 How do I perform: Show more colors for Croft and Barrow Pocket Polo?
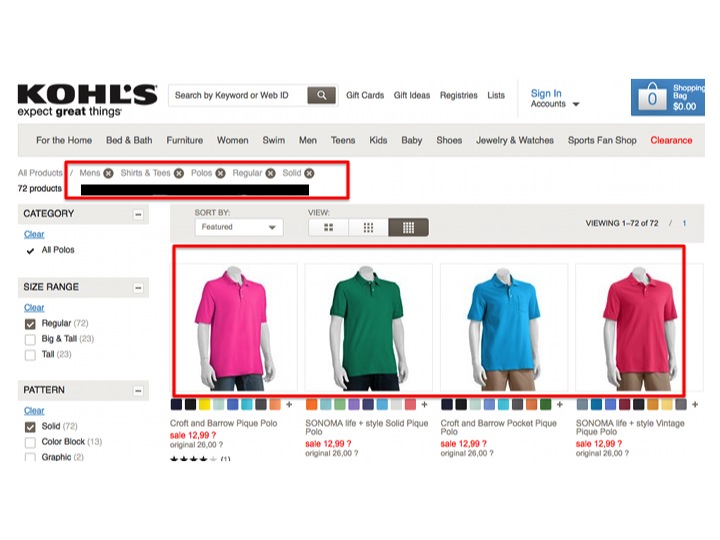pyautogui.click(x=559, y=405)
